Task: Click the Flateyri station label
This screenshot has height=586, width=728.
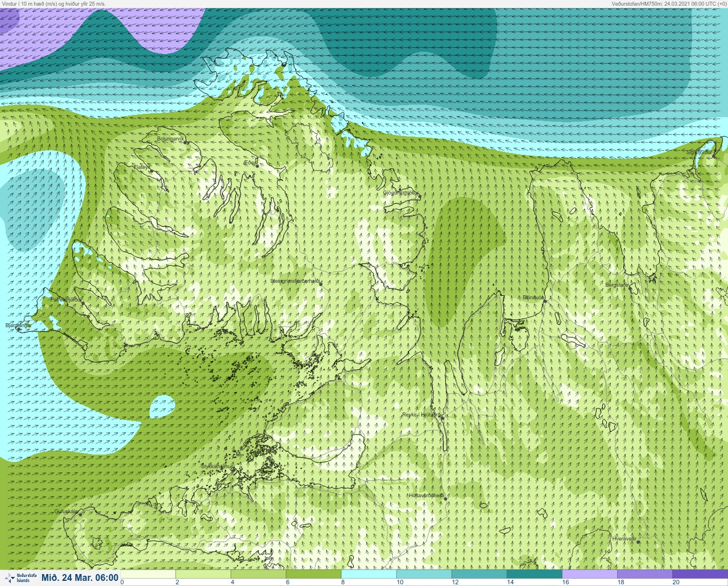Action: point(142,167)
